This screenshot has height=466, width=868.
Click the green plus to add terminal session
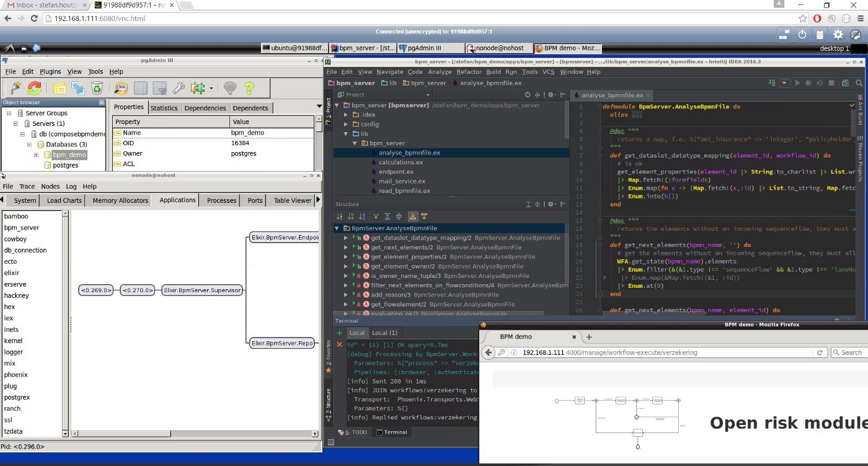[339, 333]
